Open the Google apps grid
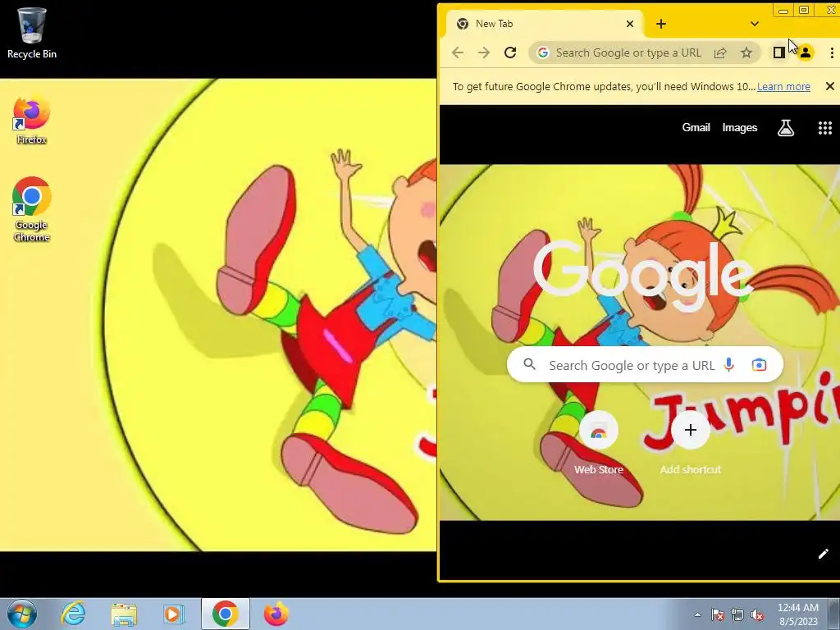 coord(825,127)
